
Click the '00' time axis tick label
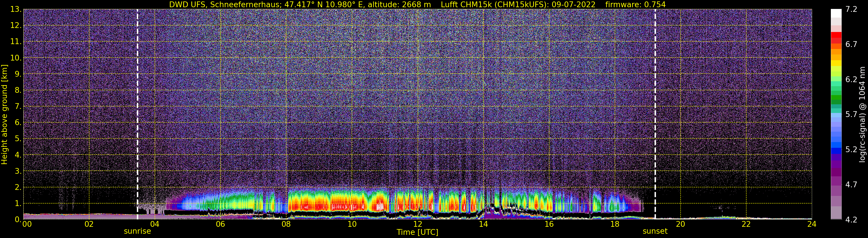(x=27, y=224)
